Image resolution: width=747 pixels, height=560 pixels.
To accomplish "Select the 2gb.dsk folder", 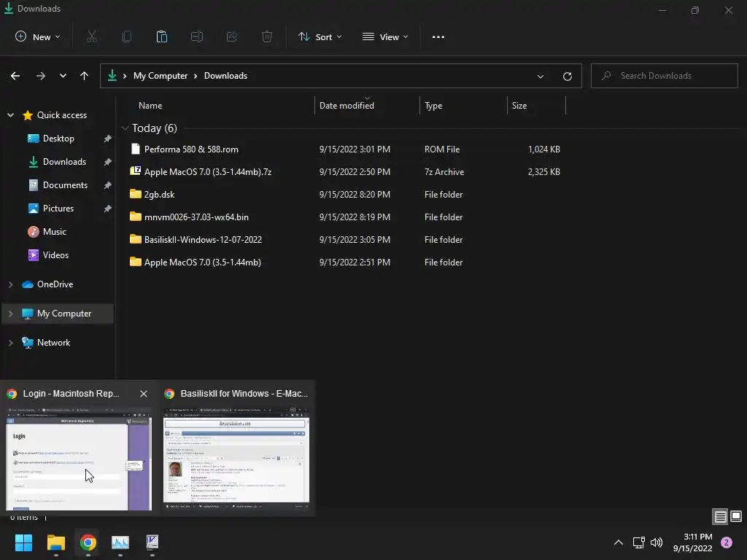I will pos(159,194).
